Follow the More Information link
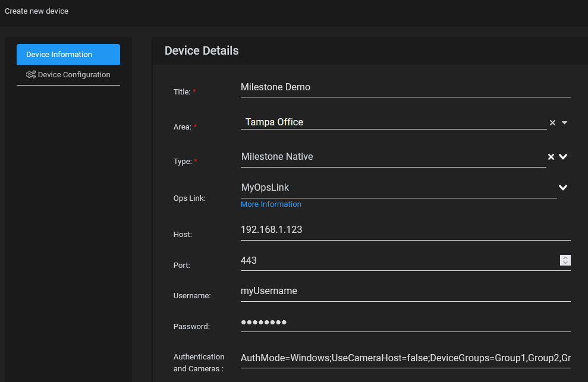The width and height of the screenshot is (588, 382). pos(271,204)
